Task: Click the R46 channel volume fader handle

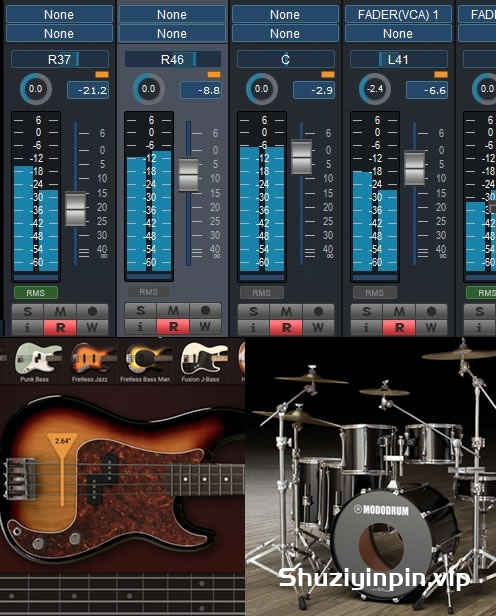Action: point(189,174)
